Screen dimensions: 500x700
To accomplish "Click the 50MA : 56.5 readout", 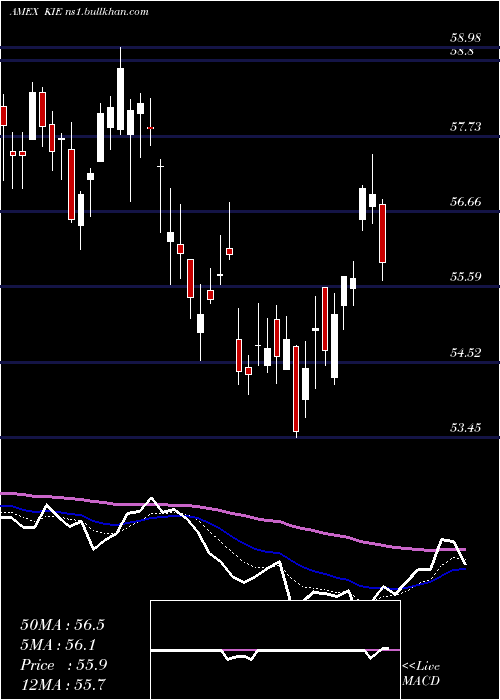I will (x=62, y=625).
